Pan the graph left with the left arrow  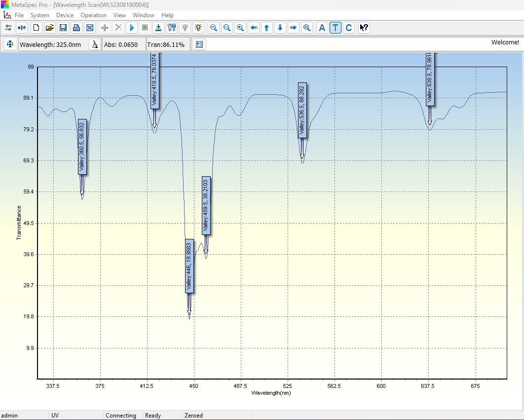tap(254, 28)
